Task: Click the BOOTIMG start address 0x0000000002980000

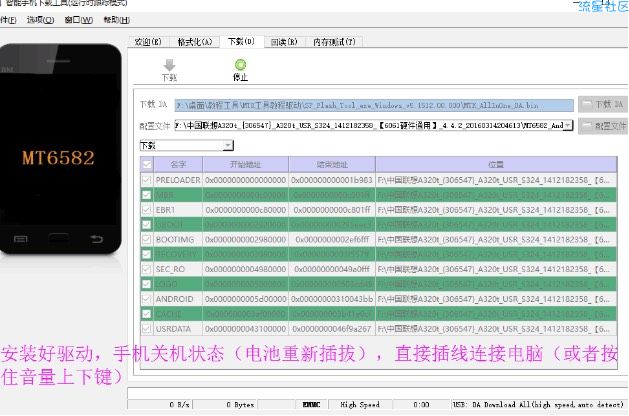Action: (x=246, y=239)
